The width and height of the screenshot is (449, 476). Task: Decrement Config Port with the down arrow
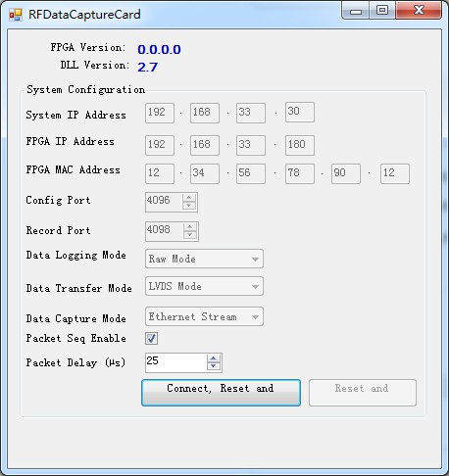189,206
